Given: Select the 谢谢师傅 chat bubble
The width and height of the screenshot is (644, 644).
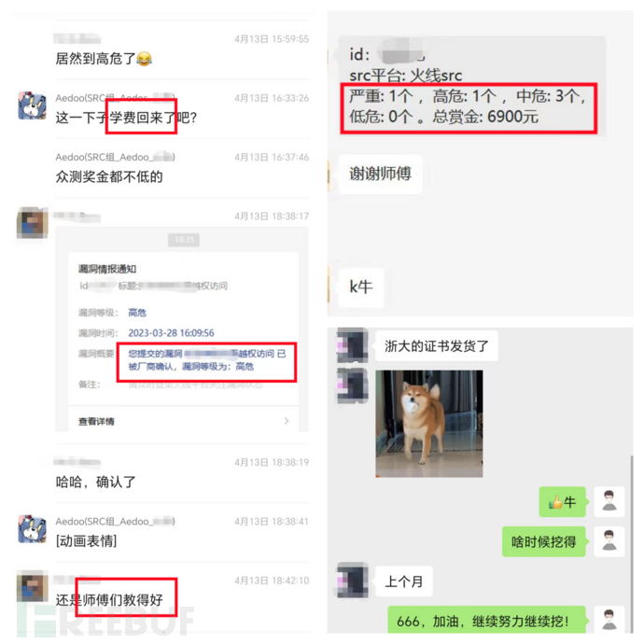Looking at the screenshot, I should [x=380, y=175].
